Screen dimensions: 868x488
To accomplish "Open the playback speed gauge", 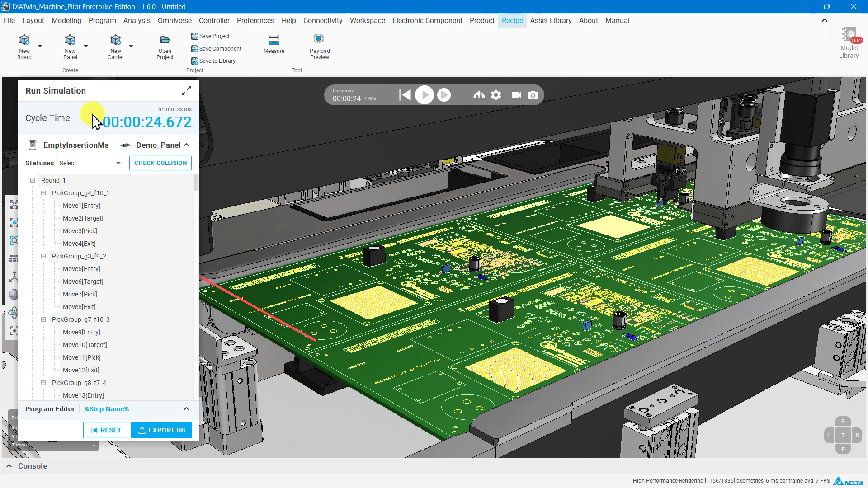I will (479, 95).
